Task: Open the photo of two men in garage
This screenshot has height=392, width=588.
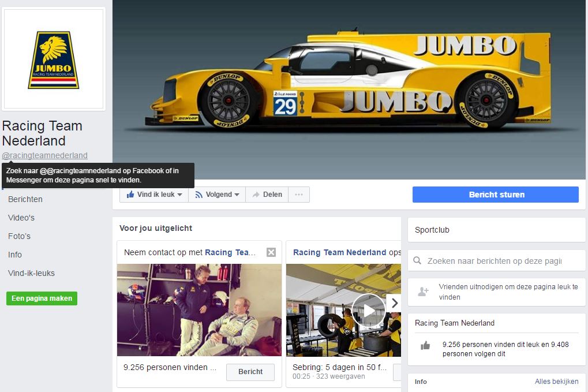Action: click(x=199, y=310)
